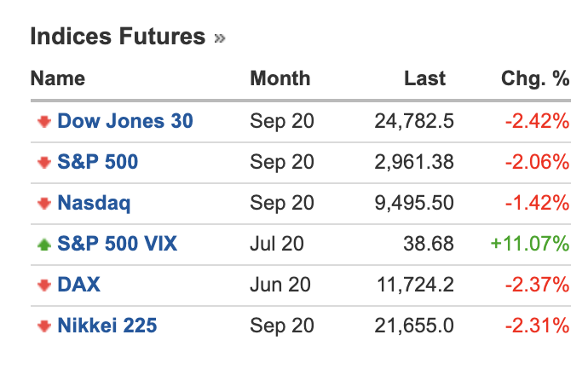Click the S&P 500 VIX green up arrow
588x375 pixels.
44,244
